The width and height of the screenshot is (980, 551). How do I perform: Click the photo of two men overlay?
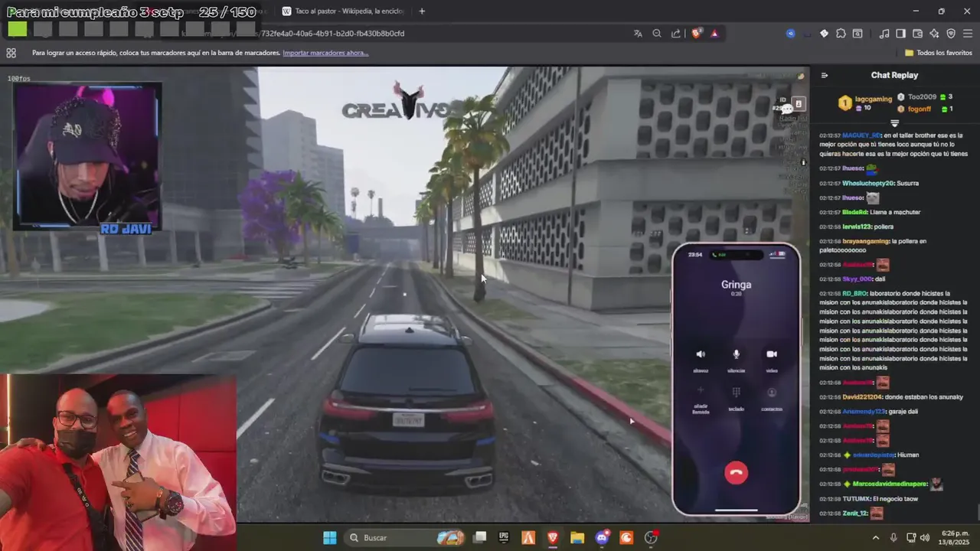[118, 462]
